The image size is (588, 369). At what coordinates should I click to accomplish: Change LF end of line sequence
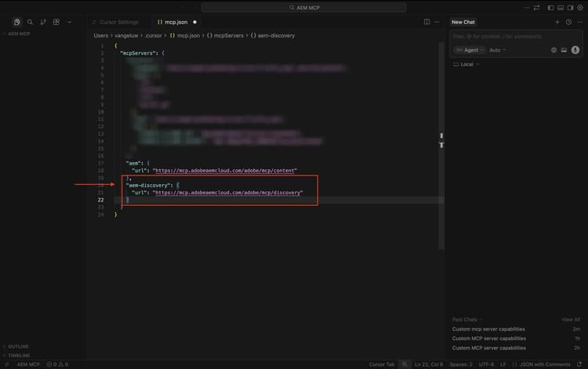(x=503, y=364)
